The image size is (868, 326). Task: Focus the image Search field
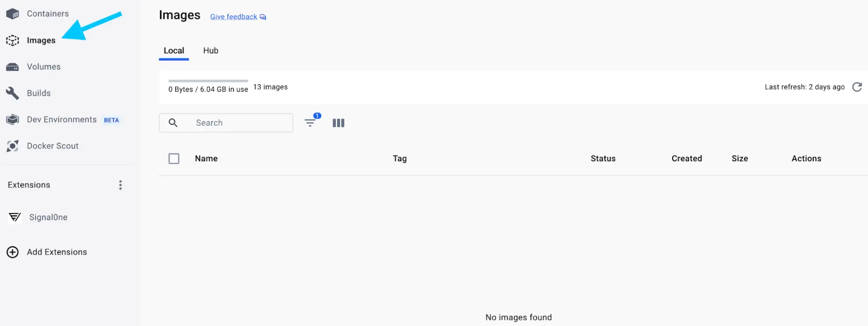[234, 123]
